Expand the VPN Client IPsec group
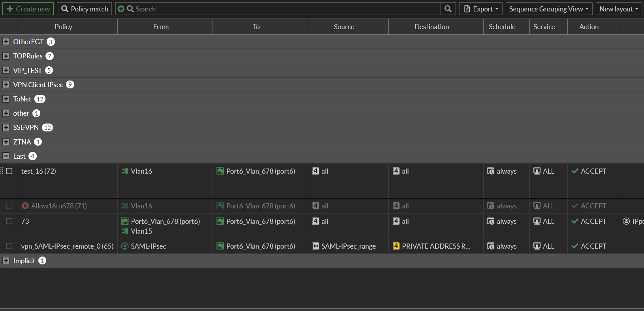 pos(6,84)
